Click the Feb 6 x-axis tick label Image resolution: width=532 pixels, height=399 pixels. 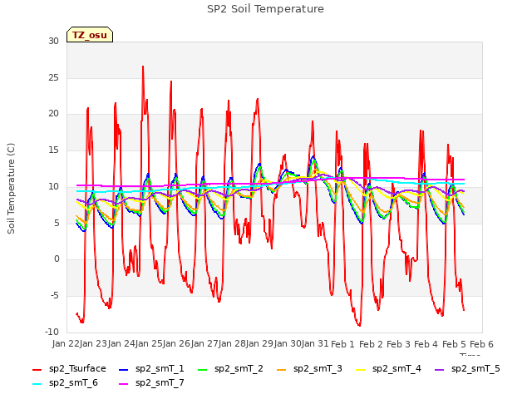point(481,344)
